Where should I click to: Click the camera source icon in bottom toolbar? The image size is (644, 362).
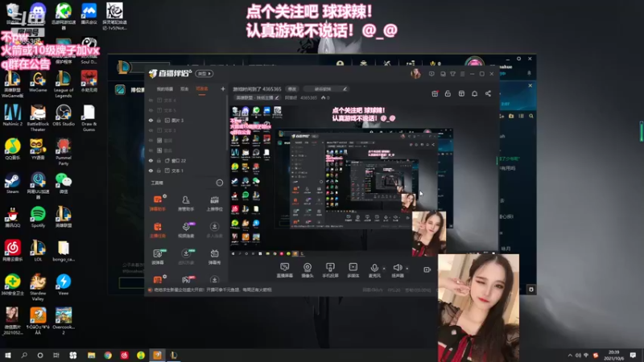point(308,269)
